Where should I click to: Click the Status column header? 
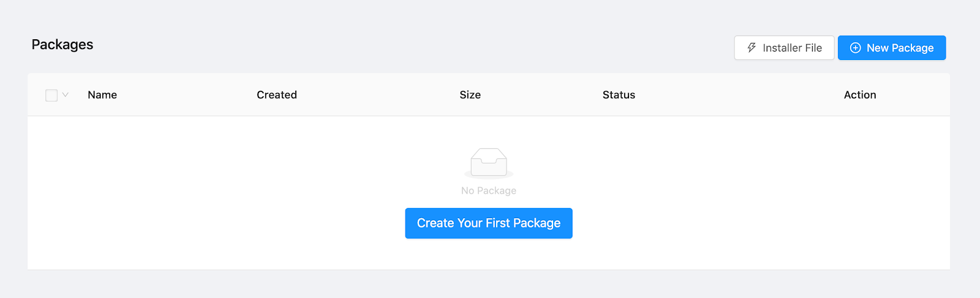click(x=619, y=95)
